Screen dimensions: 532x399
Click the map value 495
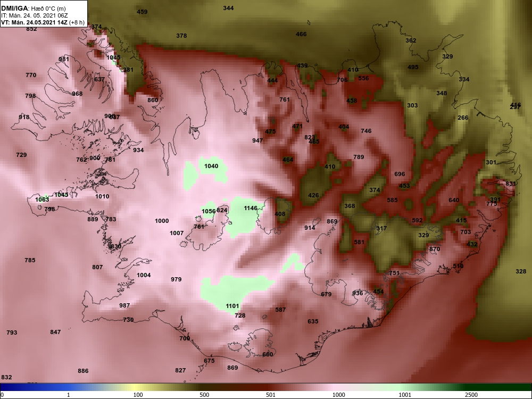(x=413, y=67)
